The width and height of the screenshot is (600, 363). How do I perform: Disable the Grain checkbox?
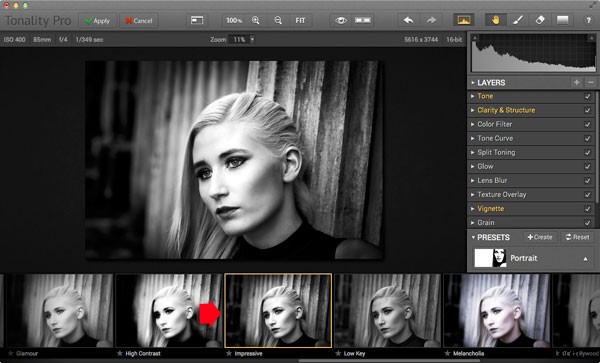coord(587,223)
